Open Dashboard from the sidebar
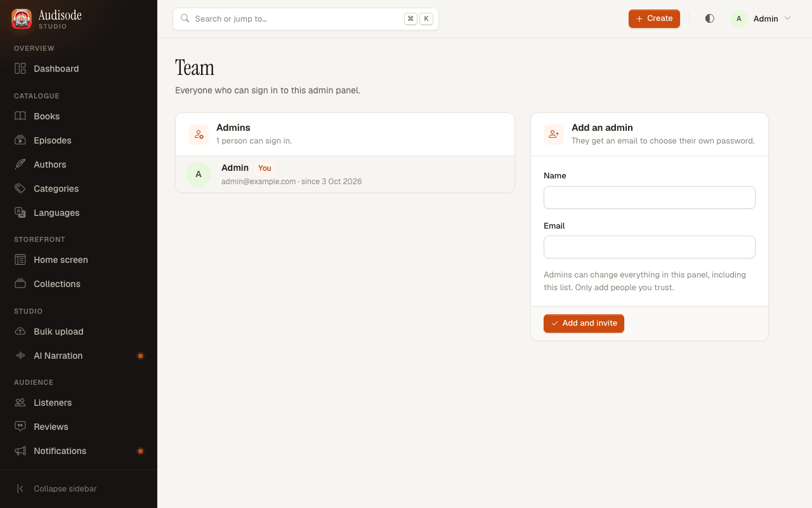Screen dimensions: 812x508 pyautogui.click(x=79, y=69)
